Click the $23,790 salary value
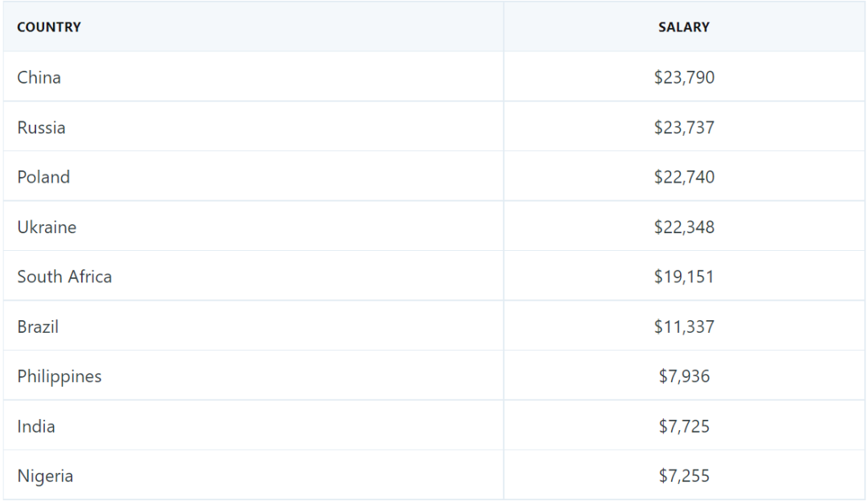 pyautogui.click(x=684, y=77)
